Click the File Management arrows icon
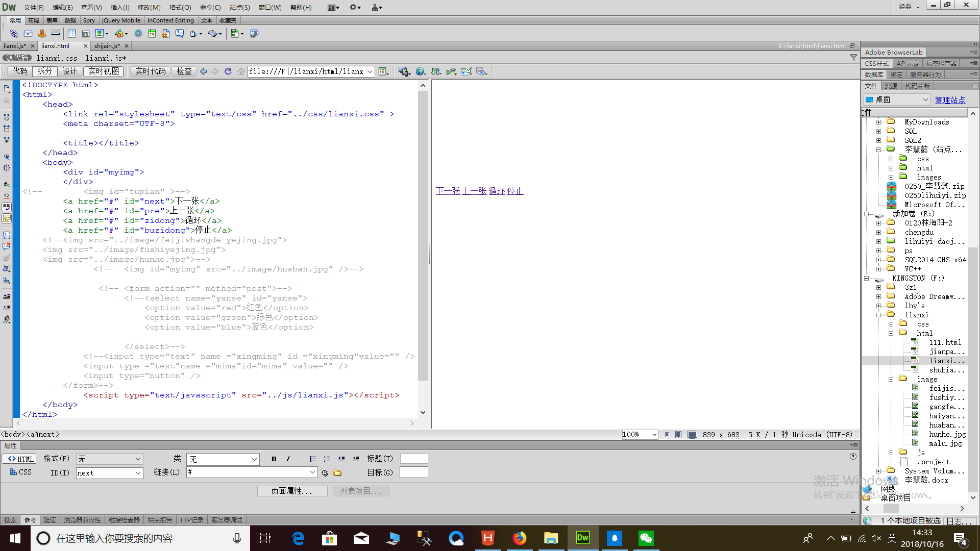 click(x=436, y=71)
